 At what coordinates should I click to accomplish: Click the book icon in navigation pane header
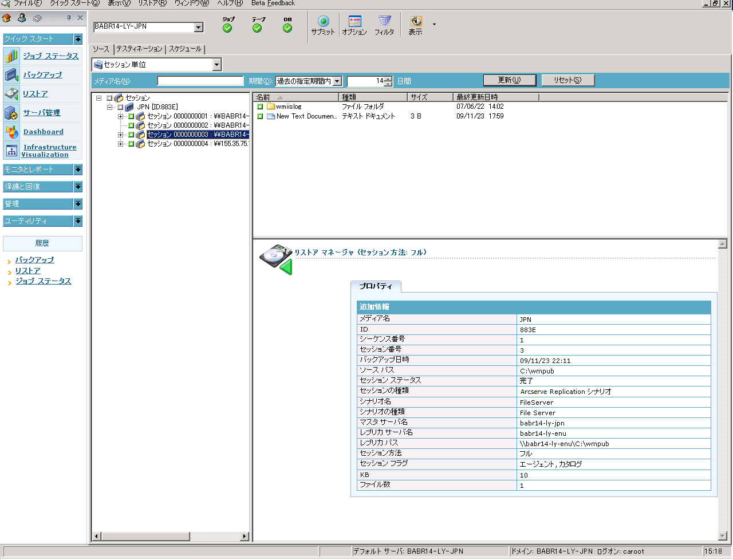[37, 18]
